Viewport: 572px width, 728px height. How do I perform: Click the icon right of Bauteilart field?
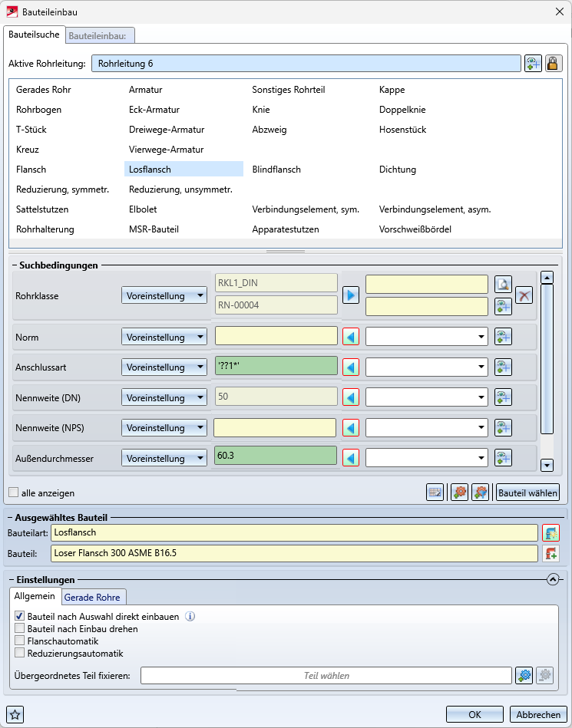(x=551, y=532)
